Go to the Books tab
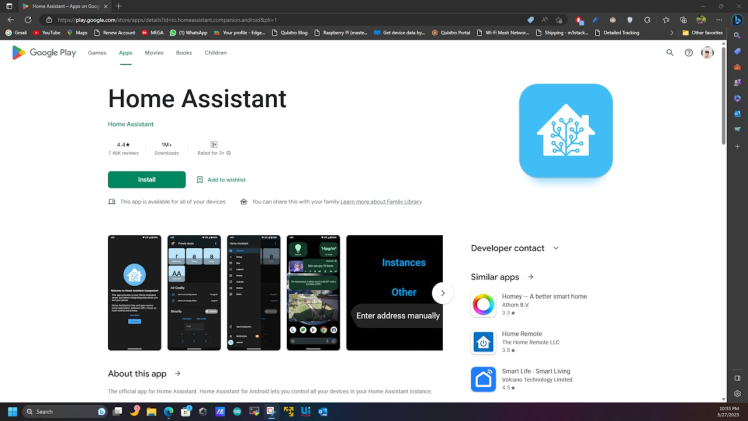The height and width of the screenshot is (421, 748). [x=184, y=52]
